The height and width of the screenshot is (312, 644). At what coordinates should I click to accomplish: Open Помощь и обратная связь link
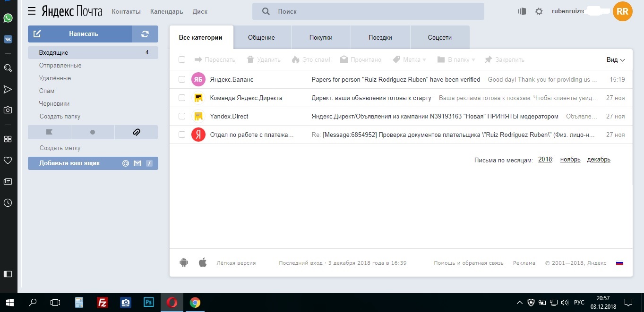point(469,263)
